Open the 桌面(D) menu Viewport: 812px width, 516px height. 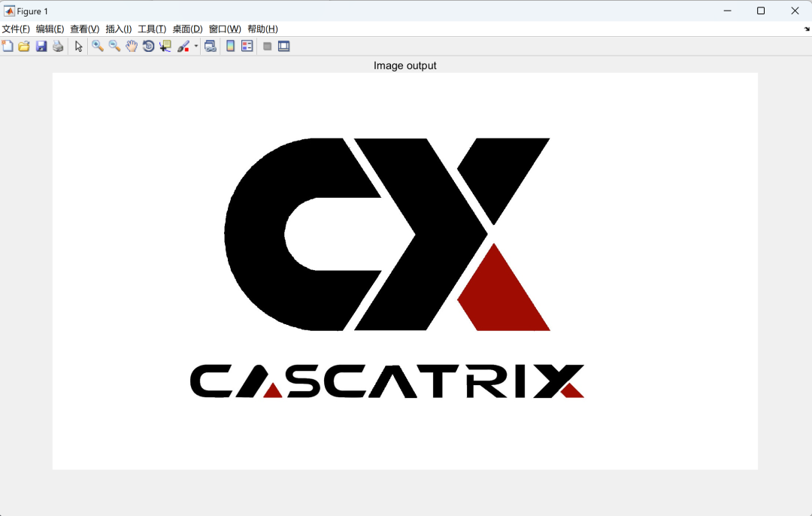[x=187, y=29]
